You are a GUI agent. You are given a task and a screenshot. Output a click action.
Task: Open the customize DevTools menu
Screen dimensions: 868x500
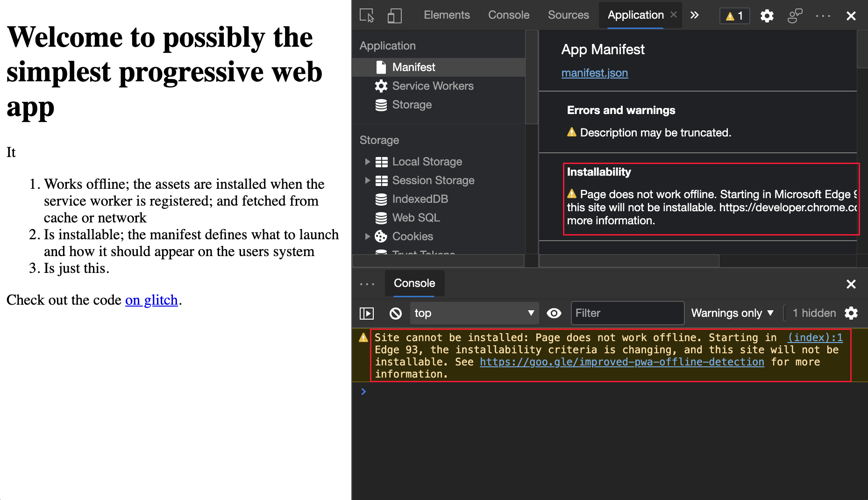(823, 15)
